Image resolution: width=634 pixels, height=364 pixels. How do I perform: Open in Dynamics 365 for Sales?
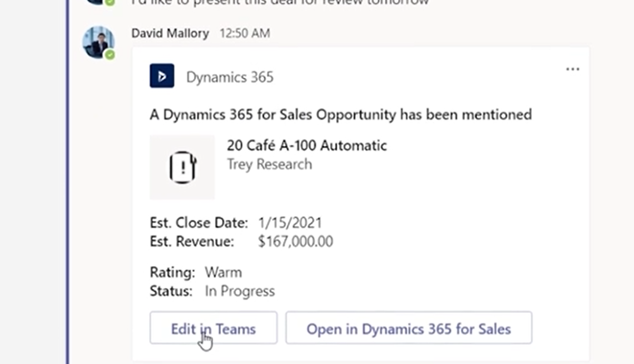[x=409, y=328]
